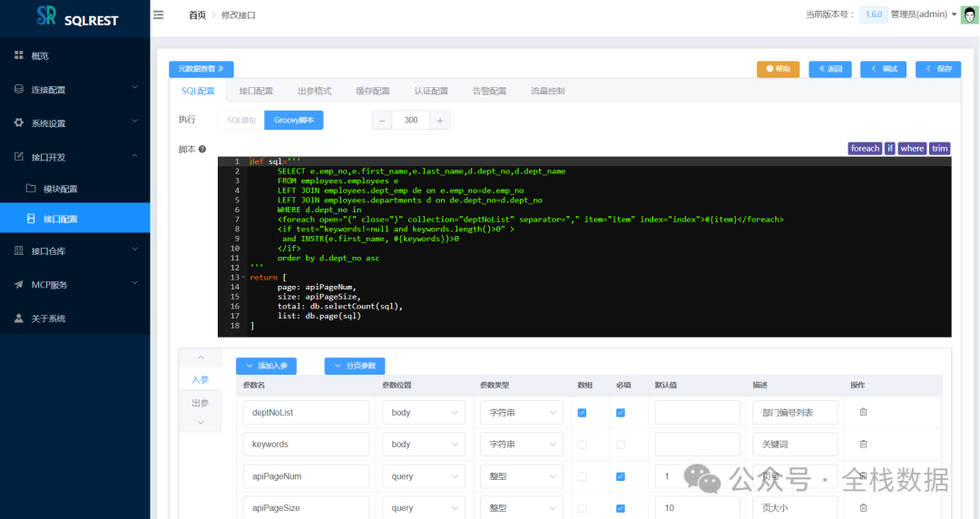980x519 pixels.
Task: Go to 概览 overview page
Action: (x=40, y=56)
